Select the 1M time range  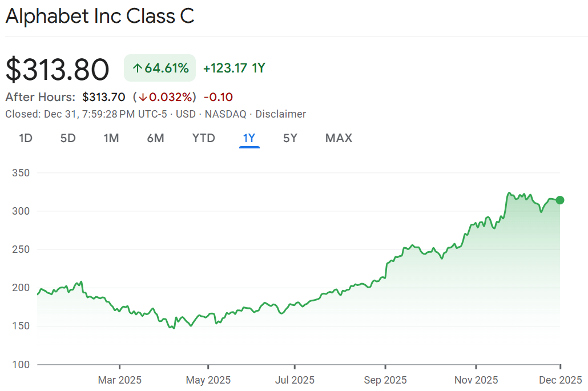(x=111, y=138)
